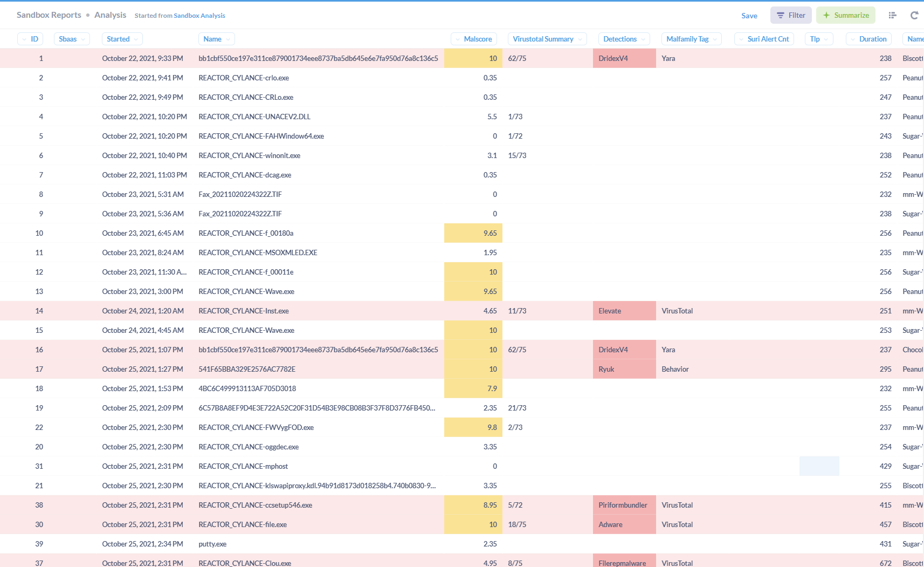
Task: Select the DridexV4 detection cell
Action: tap(613, 58)
